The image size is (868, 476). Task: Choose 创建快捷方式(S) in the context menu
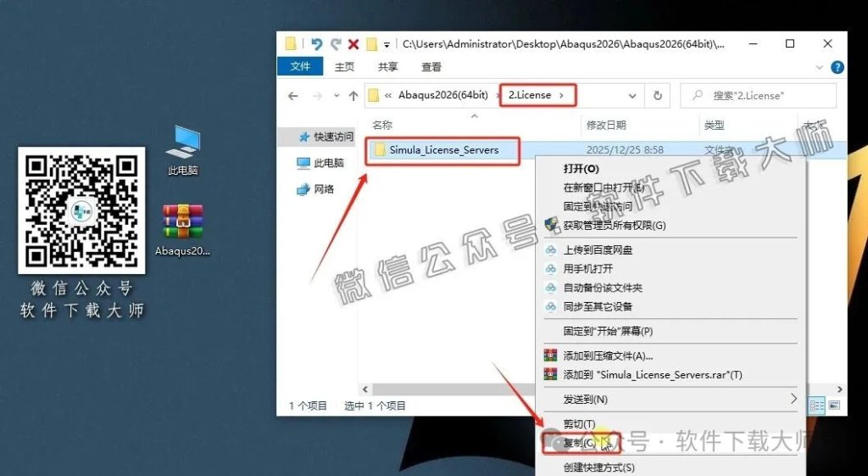[x=599, y=468]
